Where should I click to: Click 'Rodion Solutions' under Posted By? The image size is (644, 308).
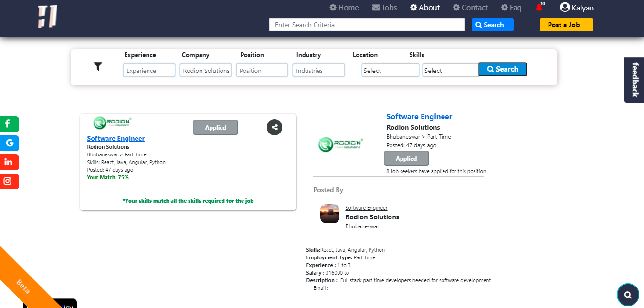coord(372,217)
